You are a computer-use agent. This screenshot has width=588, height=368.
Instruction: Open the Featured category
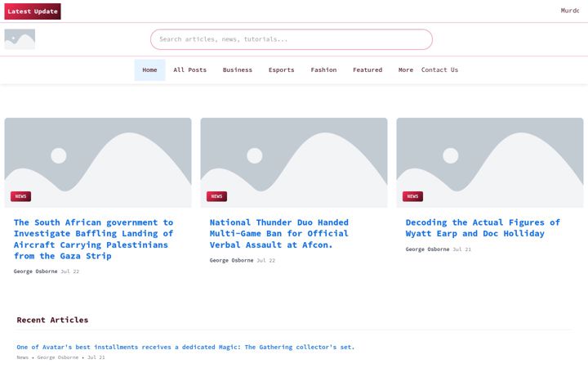367,70
